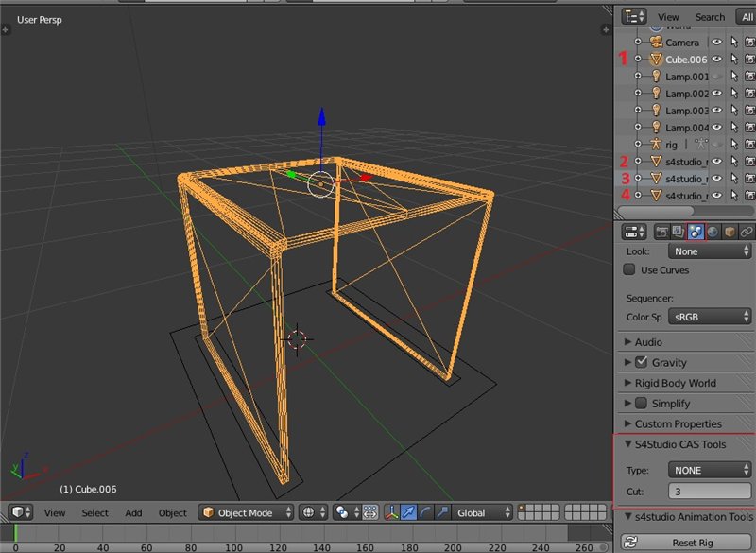Open the Render properties camera icon

[x=661, y=231]
